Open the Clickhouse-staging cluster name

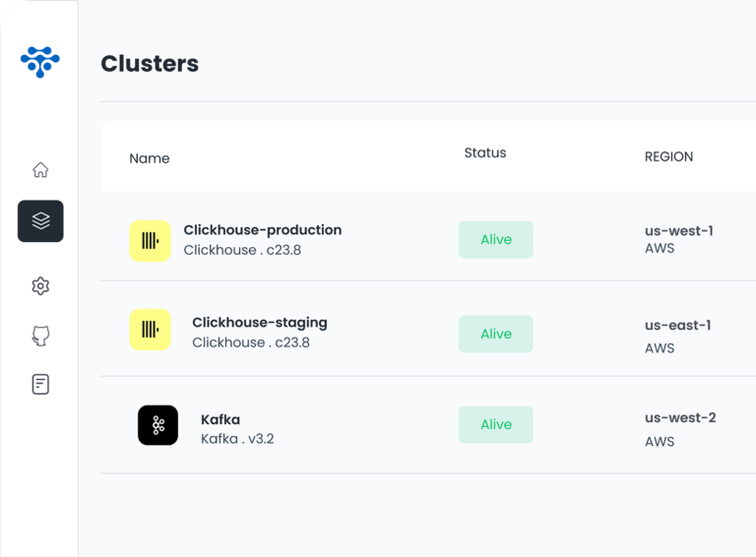point(259,323)
